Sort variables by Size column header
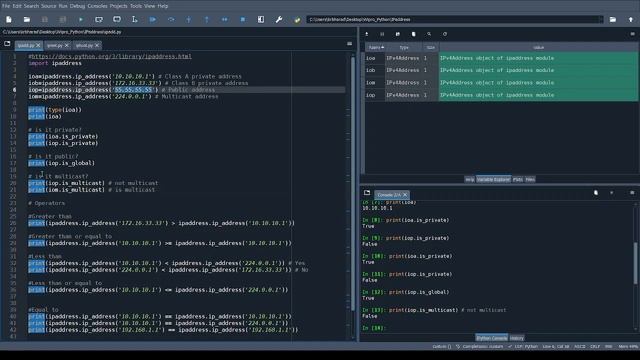Screen dimensions: 640x360 pos(431,47)
